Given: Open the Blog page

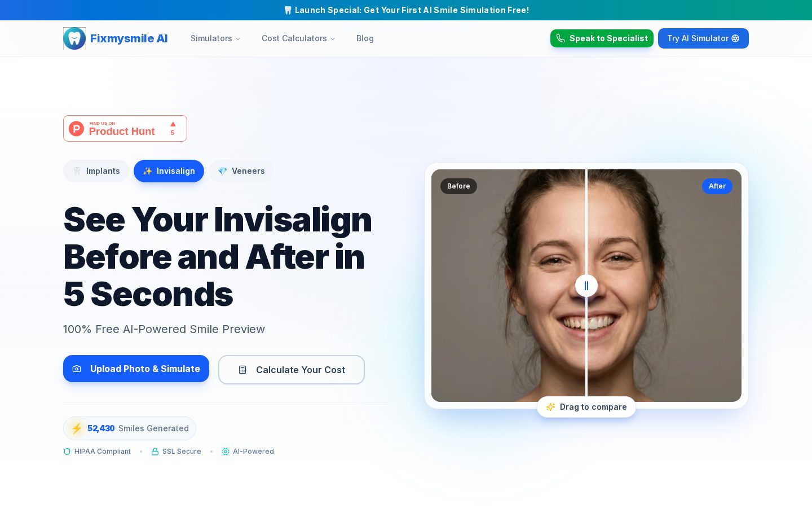Looking at the screenshot, I should [x=365, y=38].
